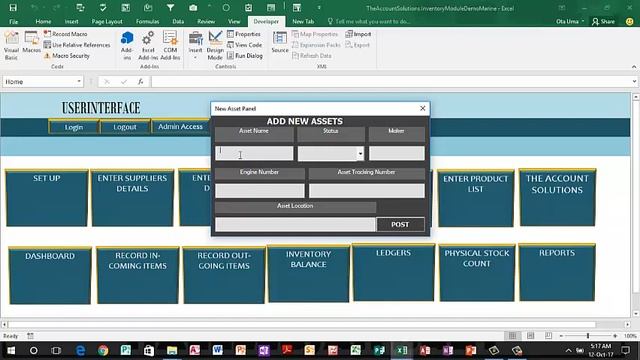Click the Insert Function fx icon
640x360 pixels.
pyautogui.click(x=140, y=82)
